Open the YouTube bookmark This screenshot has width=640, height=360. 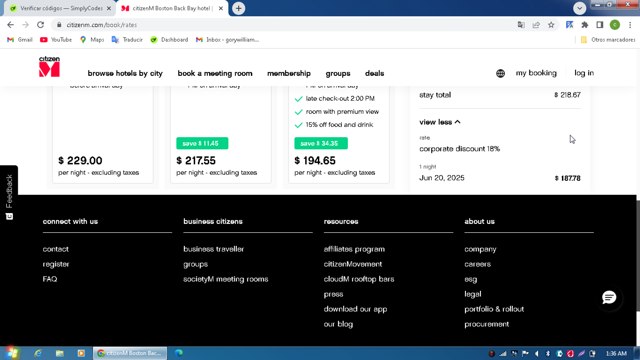pos(56,40)
